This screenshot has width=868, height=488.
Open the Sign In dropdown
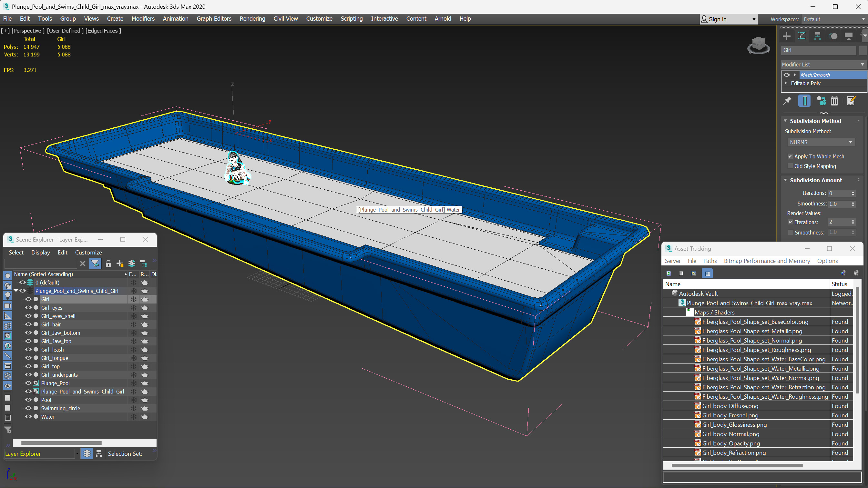coord(728,19)
